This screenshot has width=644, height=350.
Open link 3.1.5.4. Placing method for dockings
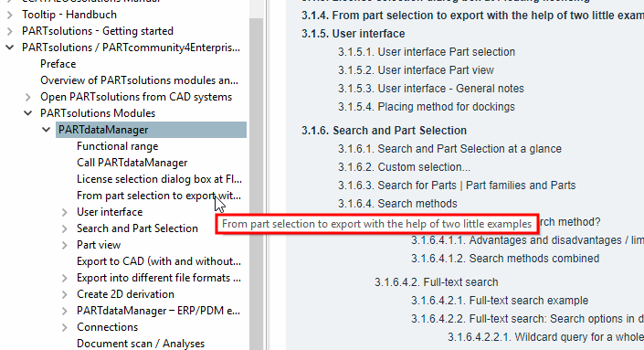pos(427,107)
